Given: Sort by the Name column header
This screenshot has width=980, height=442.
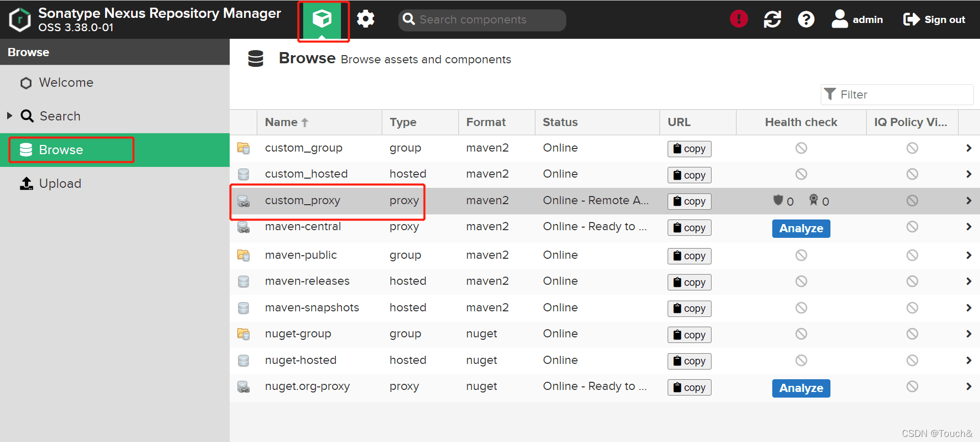Looking at the screenshot, I should [x=319, y=122].
